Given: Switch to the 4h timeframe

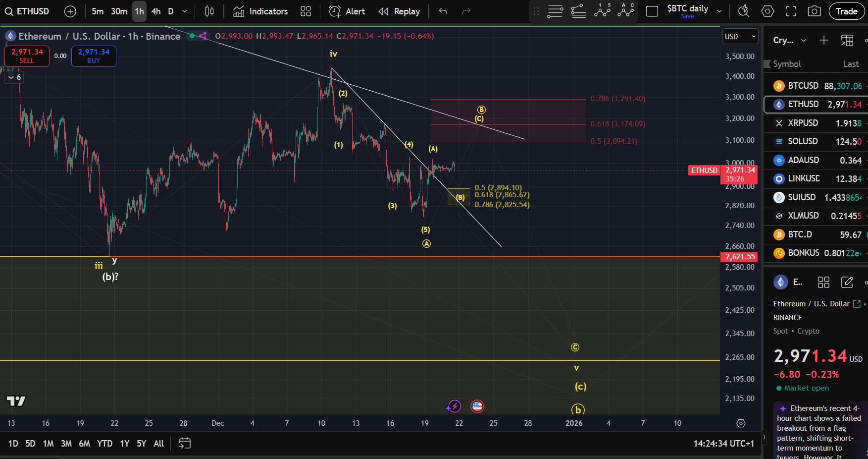Looking at the screenshot, I should [x=156, y=11].
